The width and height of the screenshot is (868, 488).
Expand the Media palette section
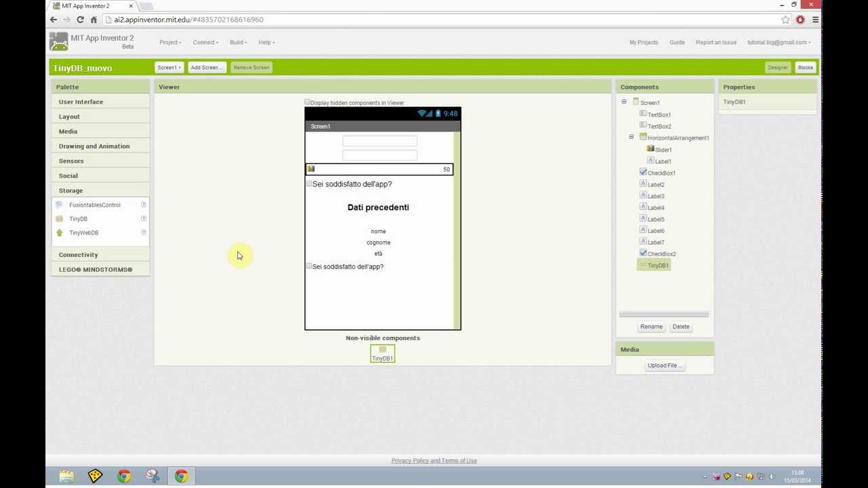[100, 131]
